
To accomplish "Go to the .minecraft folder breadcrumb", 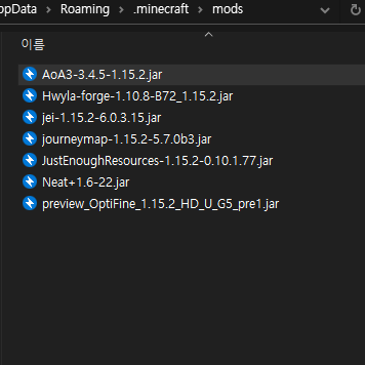I will click(x=161, y=9).
